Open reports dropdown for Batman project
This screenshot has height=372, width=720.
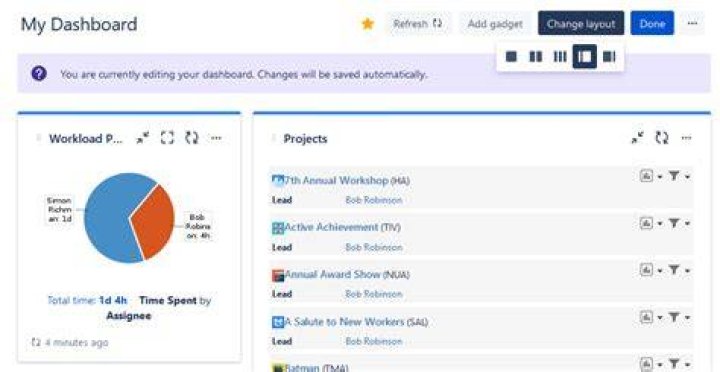651,364
